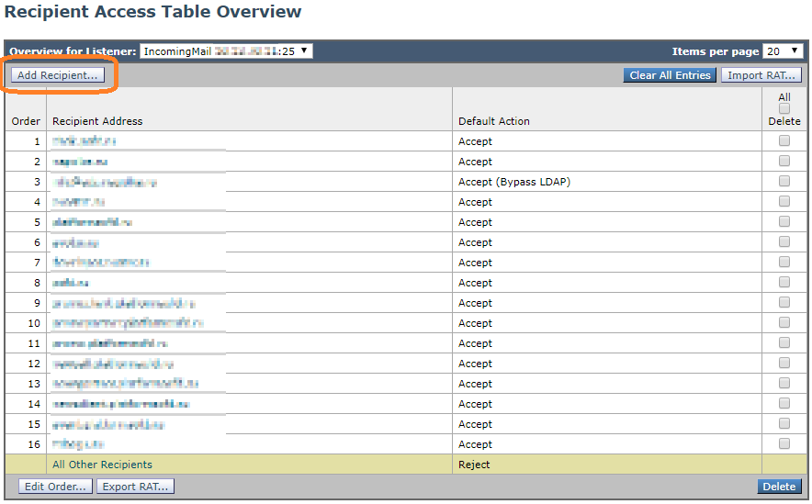
Task: Check the delete box for order 13
Action: pos(784,383)
